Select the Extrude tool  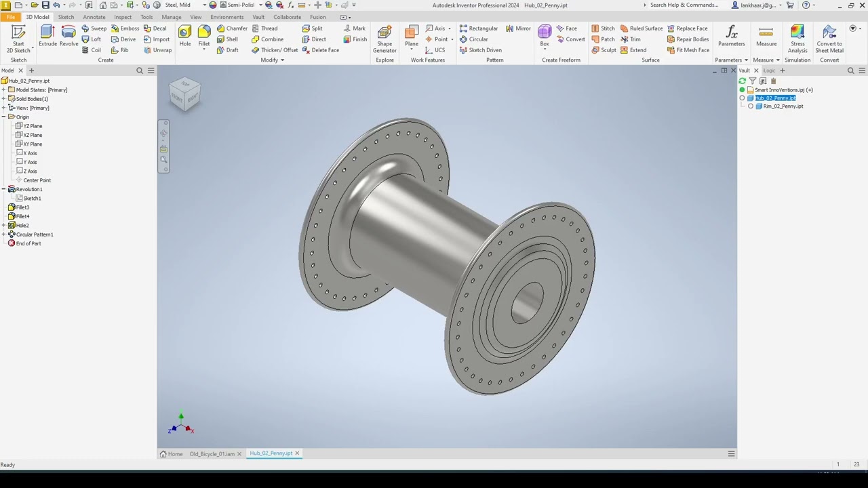47,37
